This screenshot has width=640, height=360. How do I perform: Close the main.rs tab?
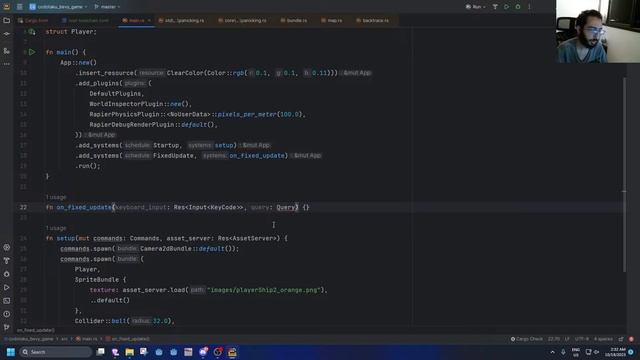[x=149, y=20]
